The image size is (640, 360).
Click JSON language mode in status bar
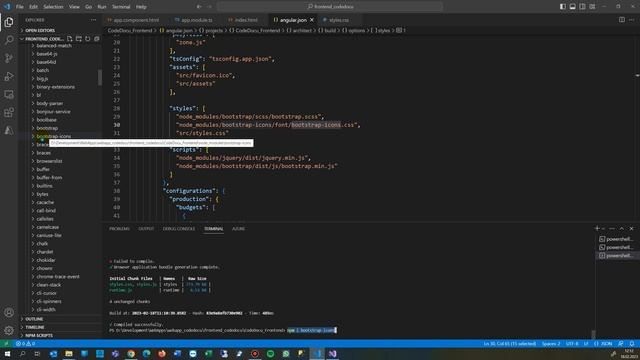[603, 344]
